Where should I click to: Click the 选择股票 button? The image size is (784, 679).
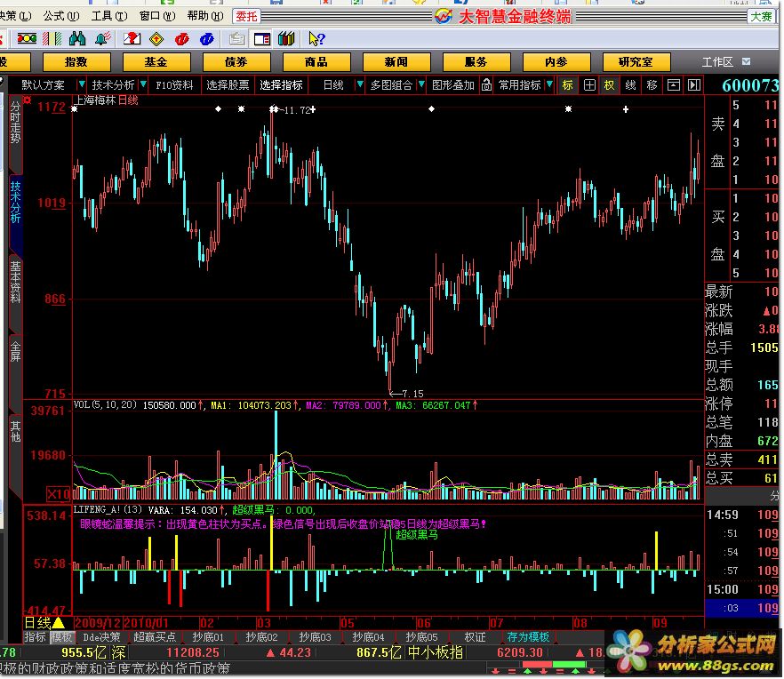(228, 85)
